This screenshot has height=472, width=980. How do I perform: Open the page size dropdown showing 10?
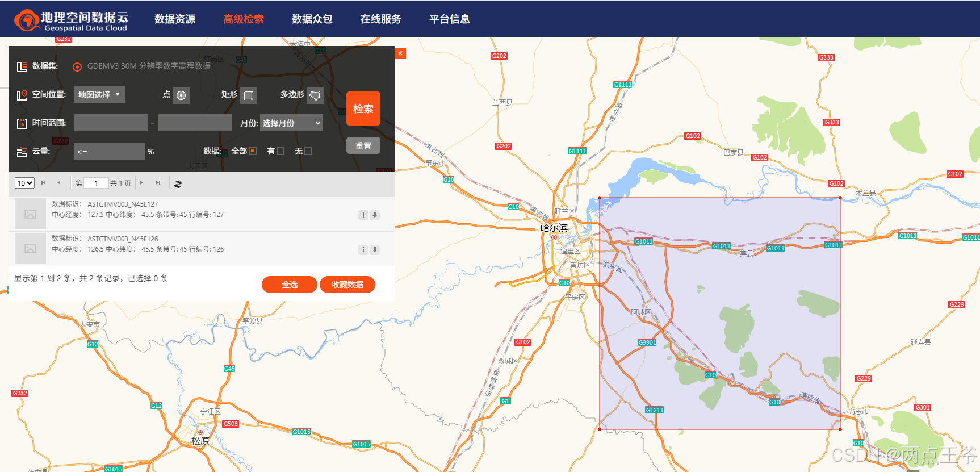point(24,183)
